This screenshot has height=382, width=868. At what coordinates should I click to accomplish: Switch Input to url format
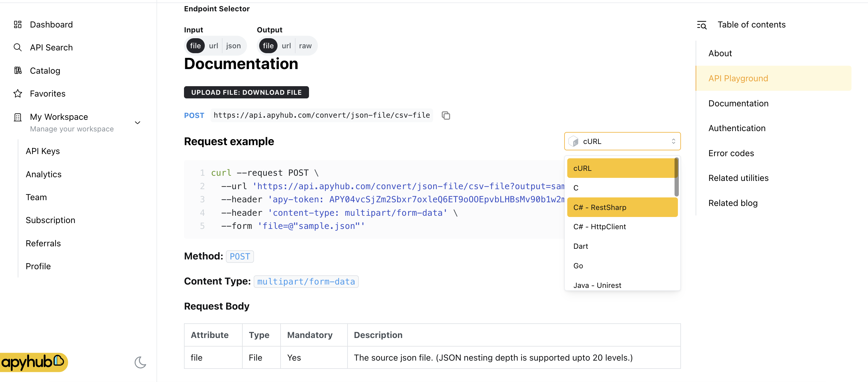click(214, 46)
